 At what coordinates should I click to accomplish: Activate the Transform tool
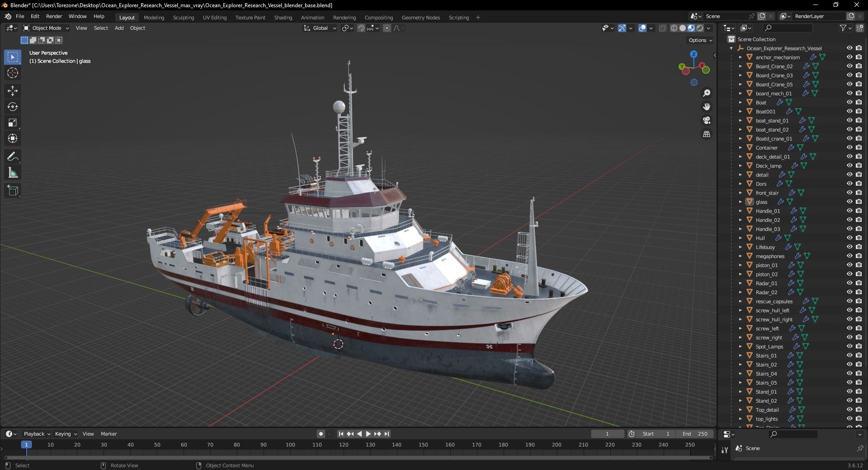click(13, 138)
